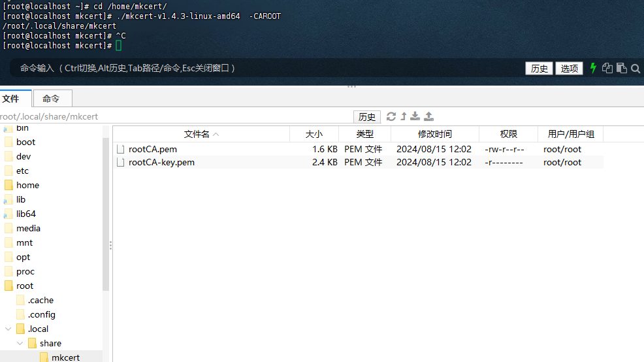Focus the 命令输入 command input field
Viewport: 644px width, 362px height.
pyautogui.click(x=261, y=68)
